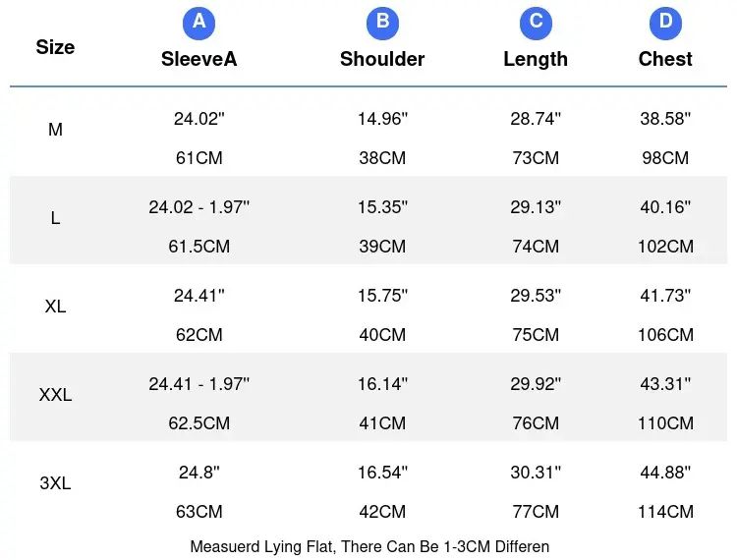Screen dimensions: 737x560
Task: Click the XL size row label
Action: point(55,307)
